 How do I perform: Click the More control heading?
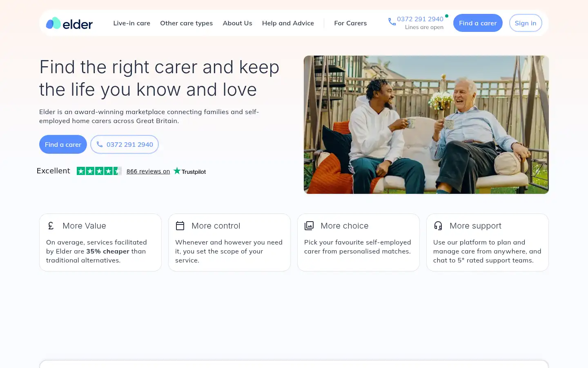tap(216, 226)
